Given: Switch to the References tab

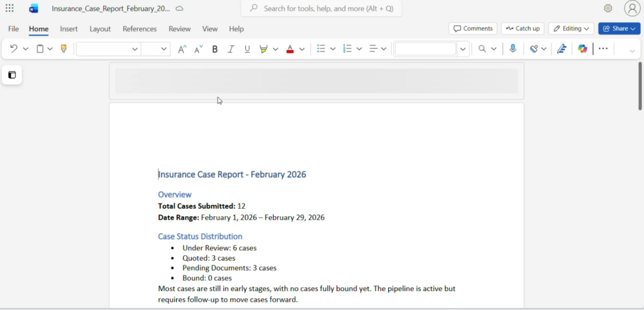Looking at the screenshot, I should tap(140, 29).
